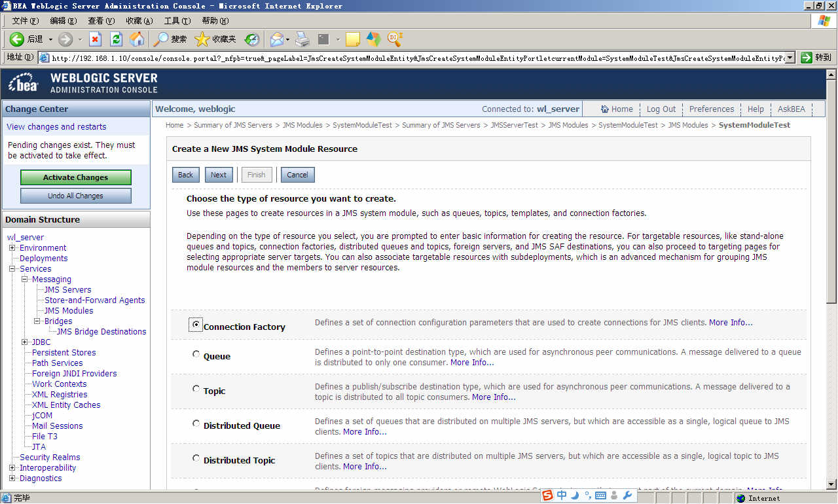This screenshot has height=504, width=838.
Task: Click the History toolbar icon
Action: [252, 39]
